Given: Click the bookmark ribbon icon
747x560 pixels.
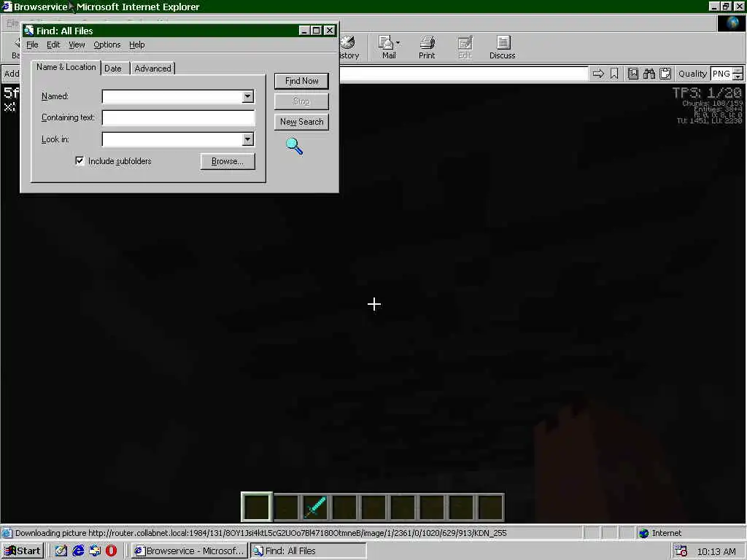Looking at the screenshot, I should pos(614,74).
